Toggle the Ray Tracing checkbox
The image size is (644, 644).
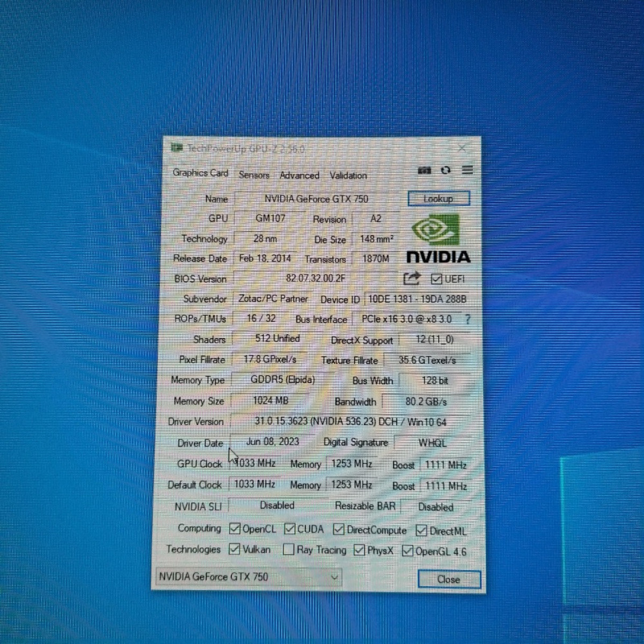pyautogui.click(x=289, y=550)
